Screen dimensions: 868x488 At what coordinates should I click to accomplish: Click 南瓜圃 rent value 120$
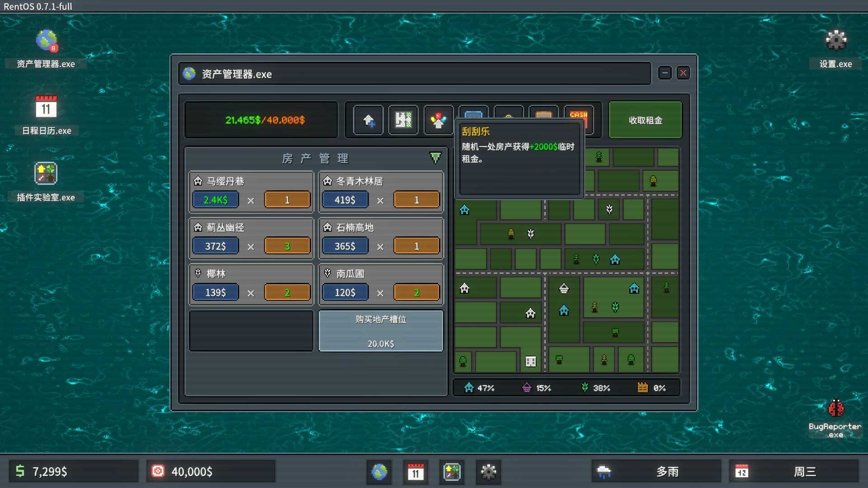tap(344, 292)
